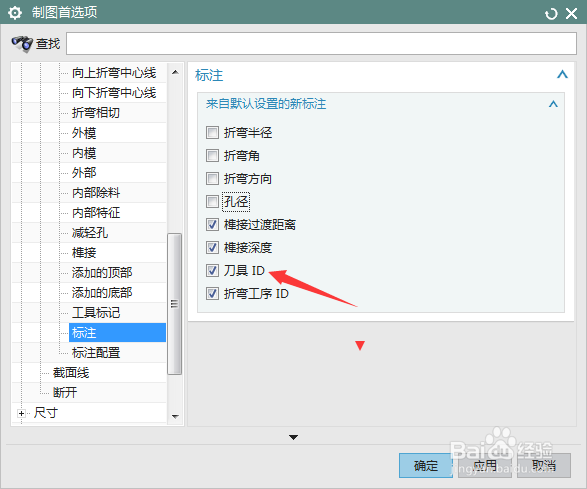The height and width of the screenshot is (489, 587).
Task: Click the 来自默认设置的新标注 group title
Action: pyautogui.click(x=266, y=104)
